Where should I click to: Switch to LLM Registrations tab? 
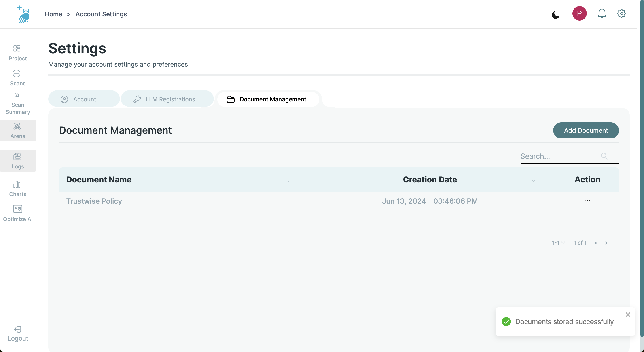coord(167,99)
